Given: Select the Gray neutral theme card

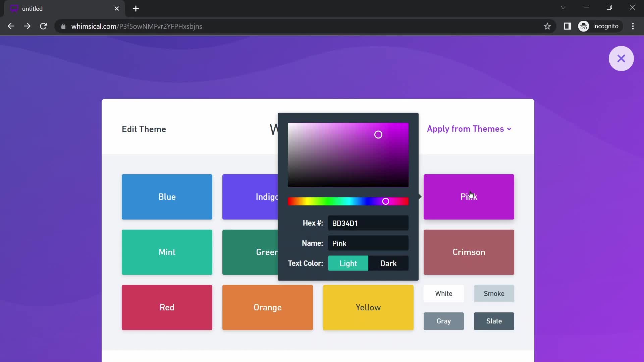Looking at the screenshot, I should coord(444,321).
